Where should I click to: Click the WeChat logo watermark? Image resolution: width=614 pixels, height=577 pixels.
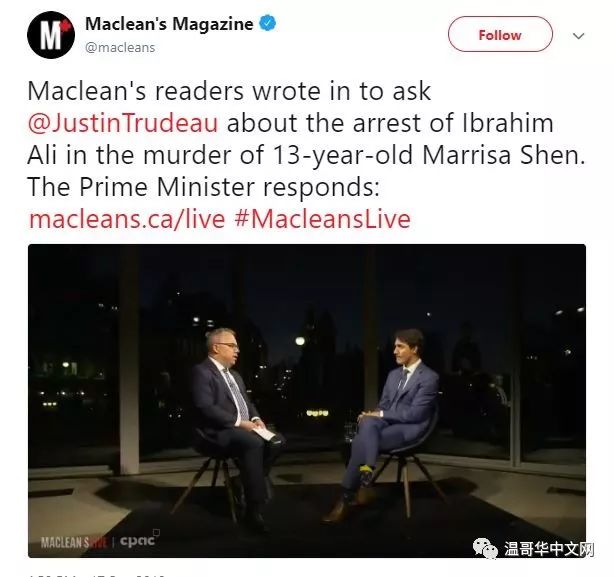pos(485,548)
